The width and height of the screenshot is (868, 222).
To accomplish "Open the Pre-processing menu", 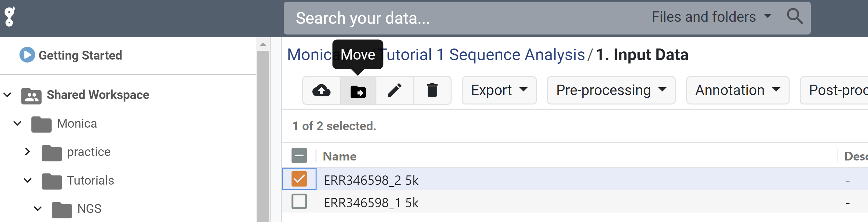I will (611, 90).
